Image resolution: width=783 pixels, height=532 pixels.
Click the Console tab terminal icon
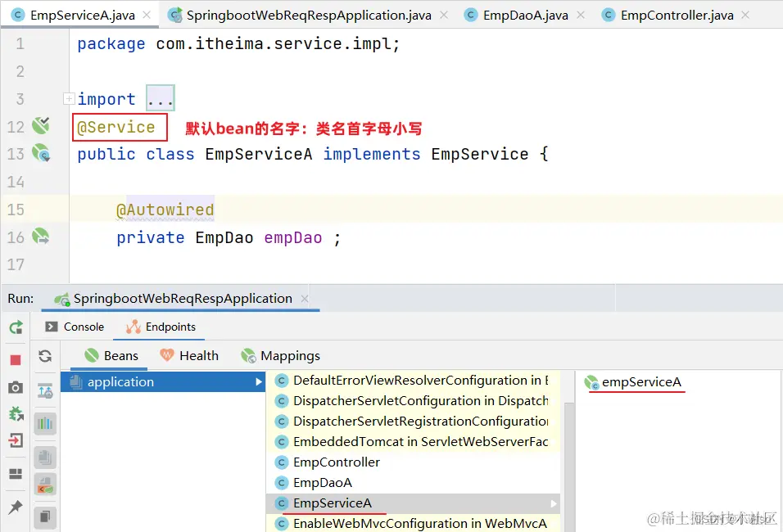[x=52, y=327]
